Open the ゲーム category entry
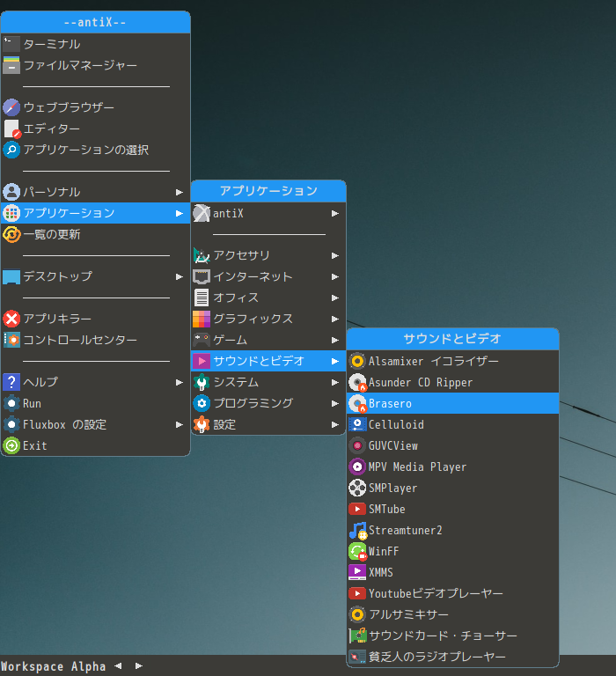616x676 pixels. tap(268, 340)
